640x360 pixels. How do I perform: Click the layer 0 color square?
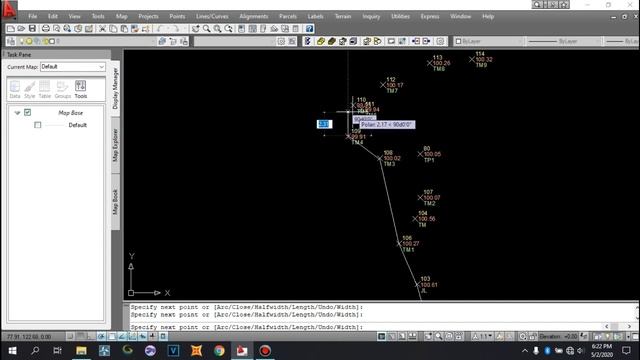pyautogui.click(x=52, y=41)
